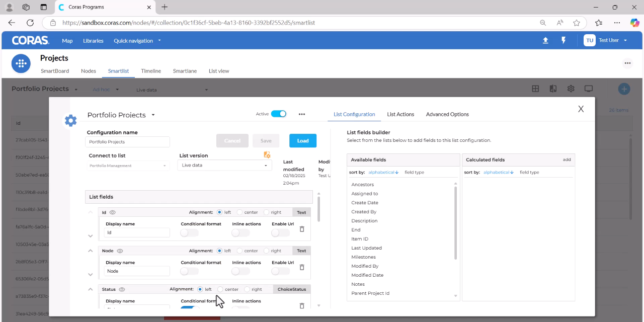The width and height of the screenshot is (644, 322).
Task: Toggle Node field visibility eye icon
Action: (120, 251)
